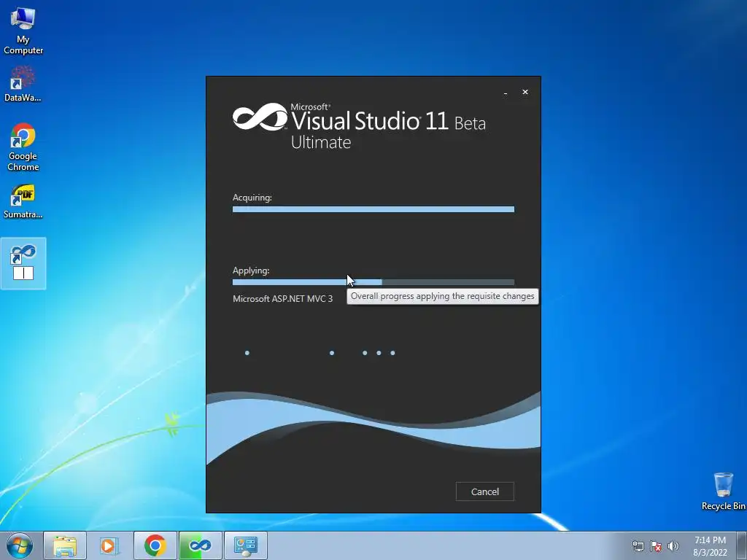The height and width of the screenshot is (560, 747).
Task: Open My Computer desktop icon
Action: [x=23, y=31]
